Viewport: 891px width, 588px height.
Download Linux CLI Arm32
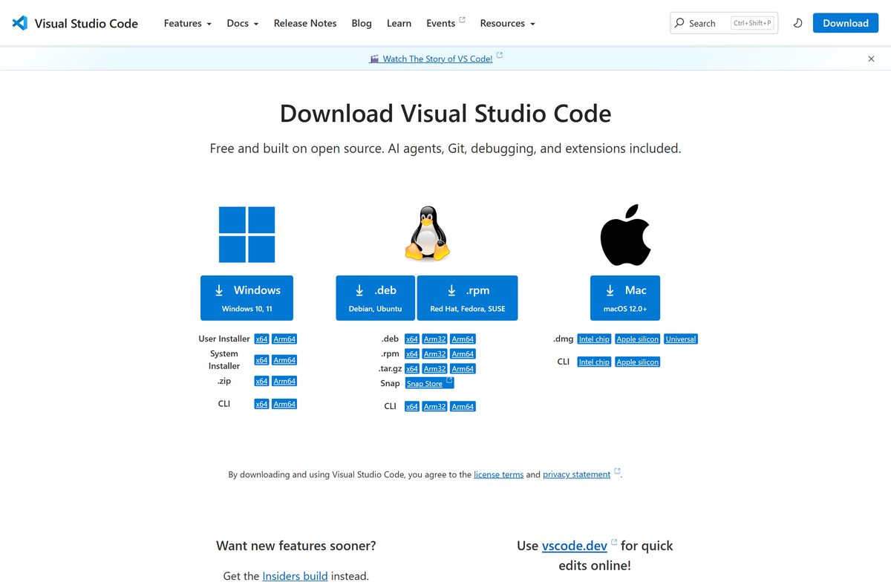click(435, 407)
